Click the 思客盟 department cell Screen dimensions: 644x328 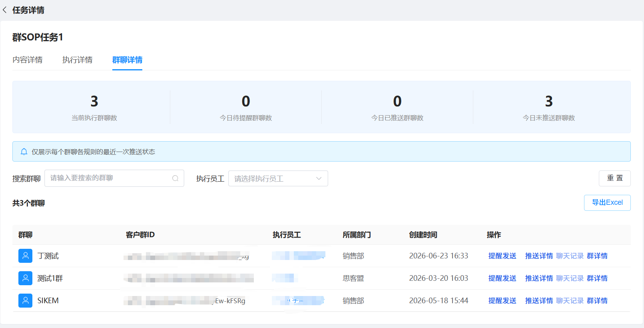pyautogui.click(x=353, y=278)
